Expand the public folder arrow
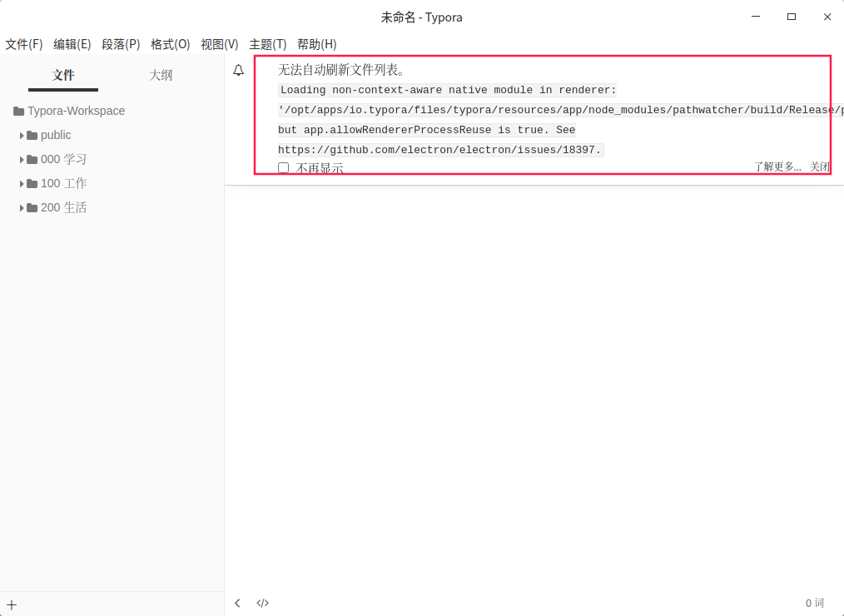The image size is (844, 616). [x=22, y=136]
